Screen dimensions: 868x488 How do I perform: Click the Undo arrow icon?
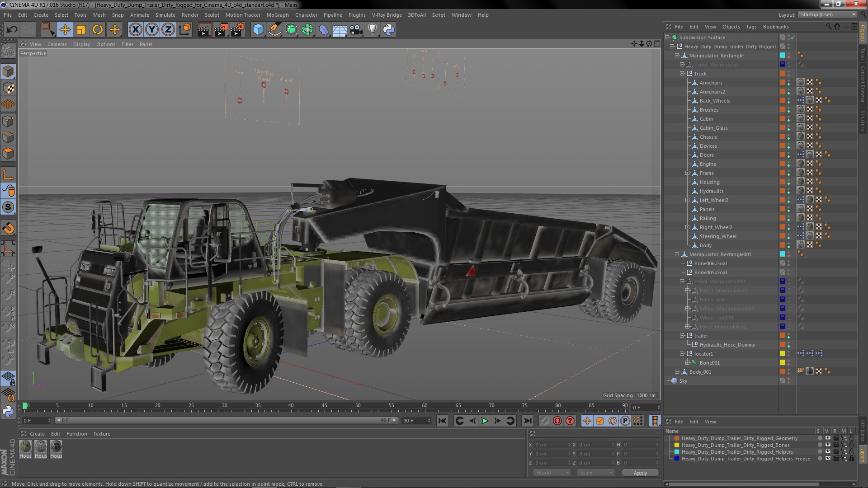12,30
